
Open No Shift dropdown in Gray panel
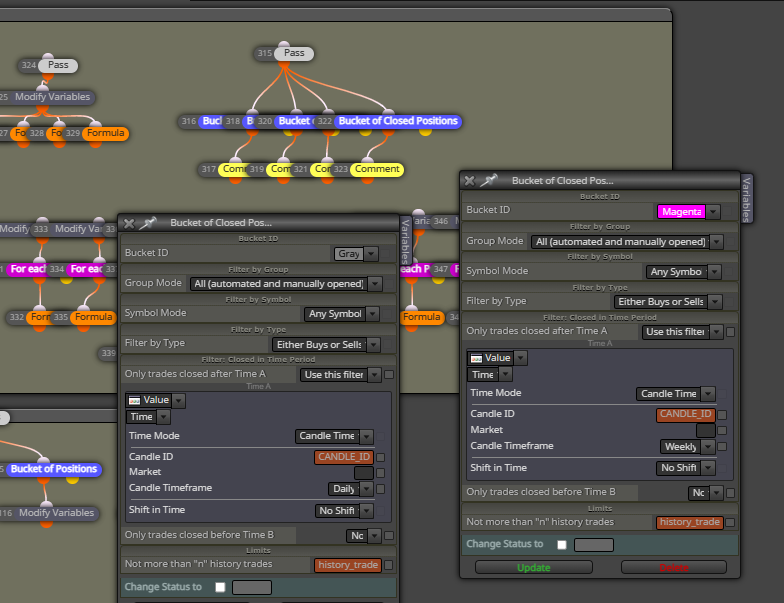(x=367, y=511)
